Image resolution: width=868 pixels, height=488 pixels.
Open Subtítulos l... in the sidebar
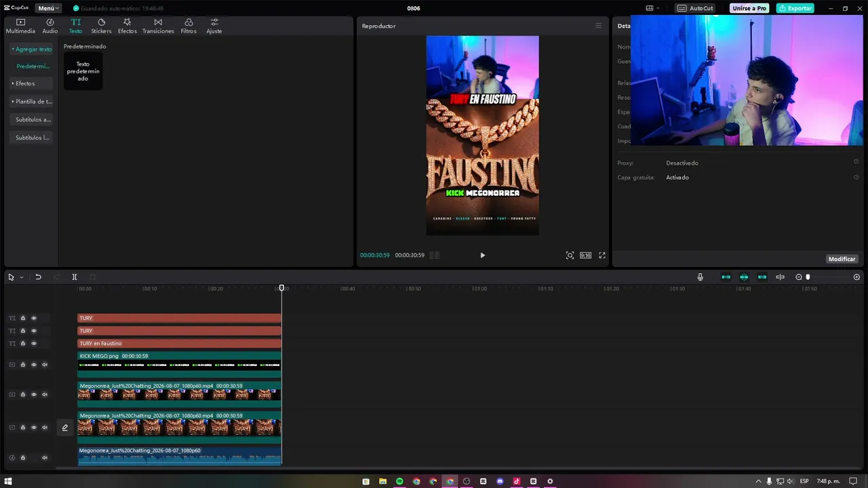click(33, 138)
